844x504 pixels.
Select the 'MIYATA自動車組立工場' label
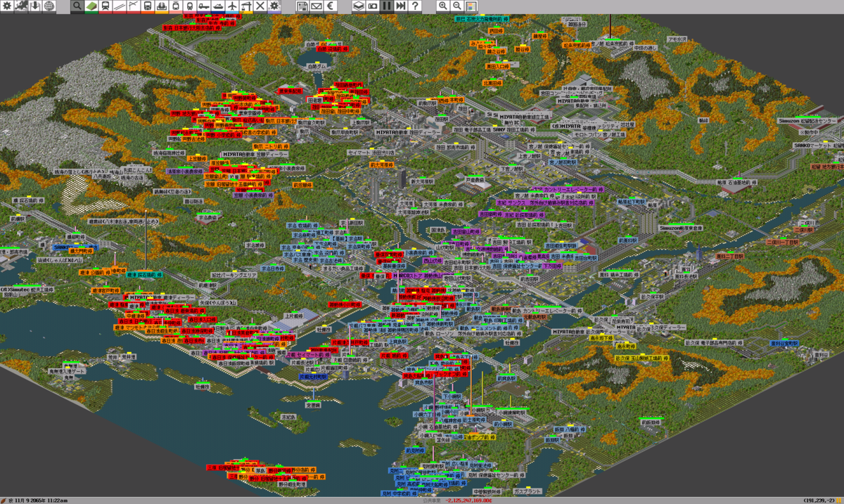point(524,116)
